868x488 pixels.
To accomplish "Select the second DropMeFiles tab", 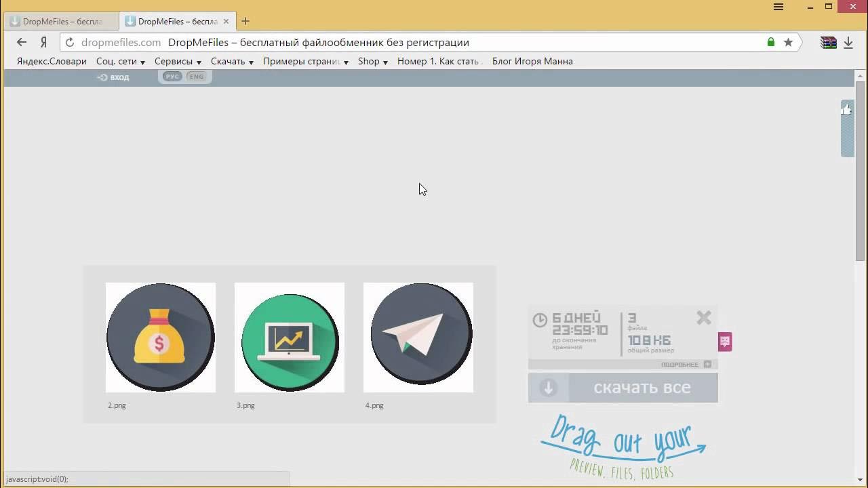I will point(178,21).
